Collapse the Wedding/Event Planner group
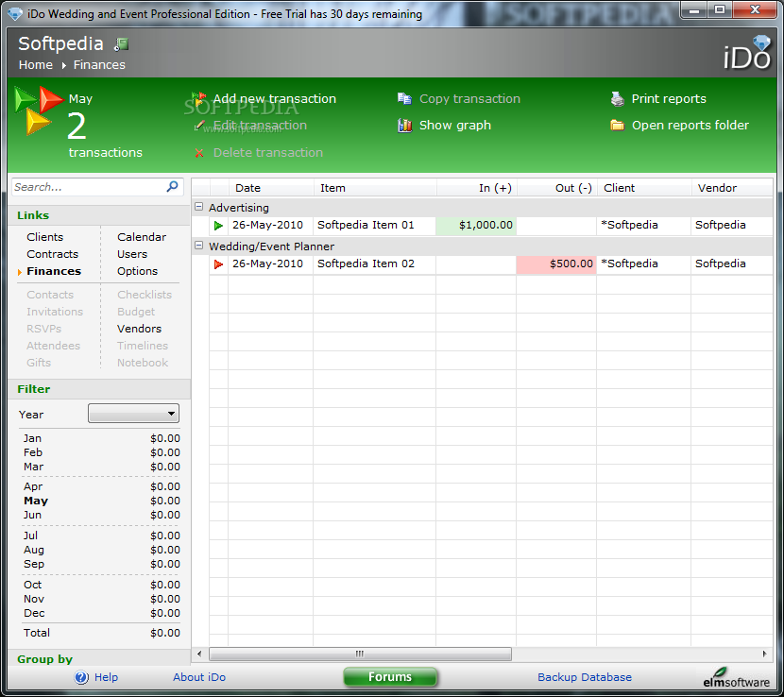 199,246
